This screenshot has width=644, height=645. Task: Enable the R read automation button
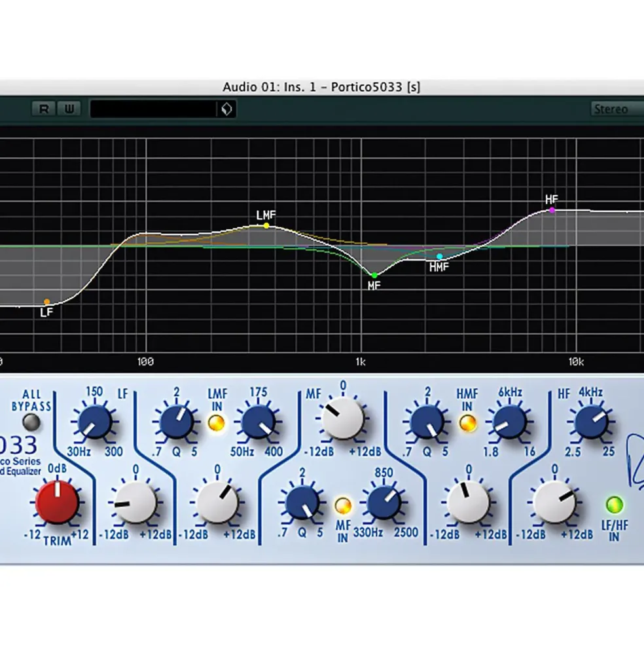click(x=43, y=109)
